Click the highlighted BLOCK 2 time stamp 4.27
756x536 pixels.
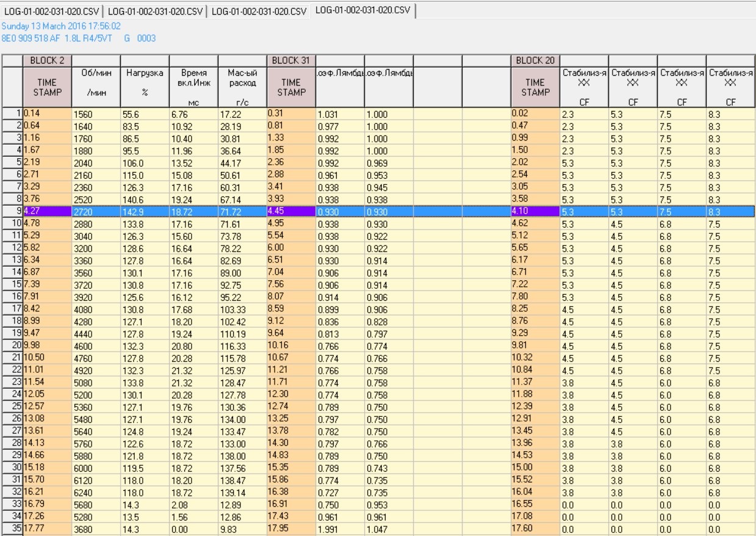pos(47,212)
